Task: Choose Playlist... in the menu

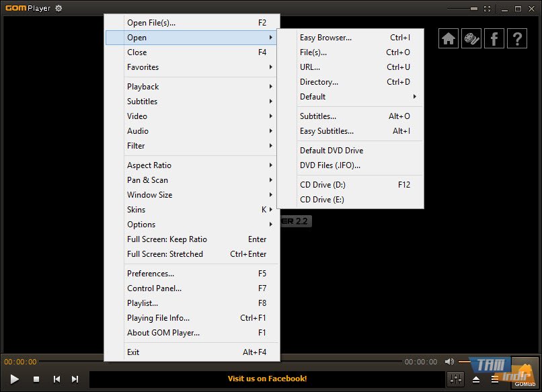Action: pos(192,303)
